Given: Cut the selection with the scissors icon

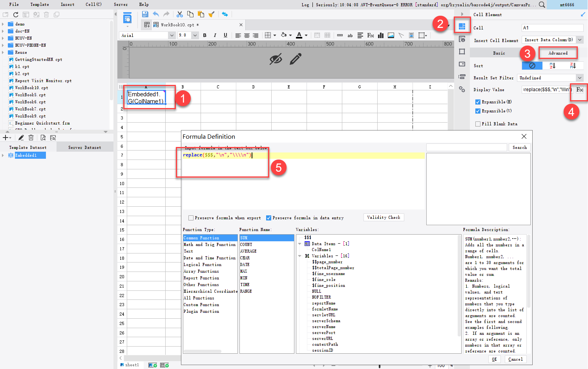Looking at the screenshot, I should [180, 14].
